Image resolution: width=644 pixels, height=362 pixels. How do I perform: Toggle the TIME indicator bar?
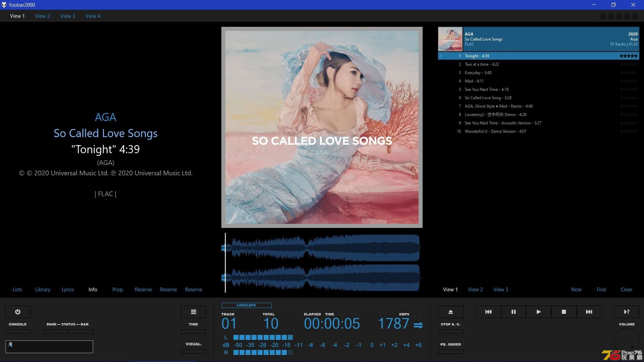click(x=194, y=331)
